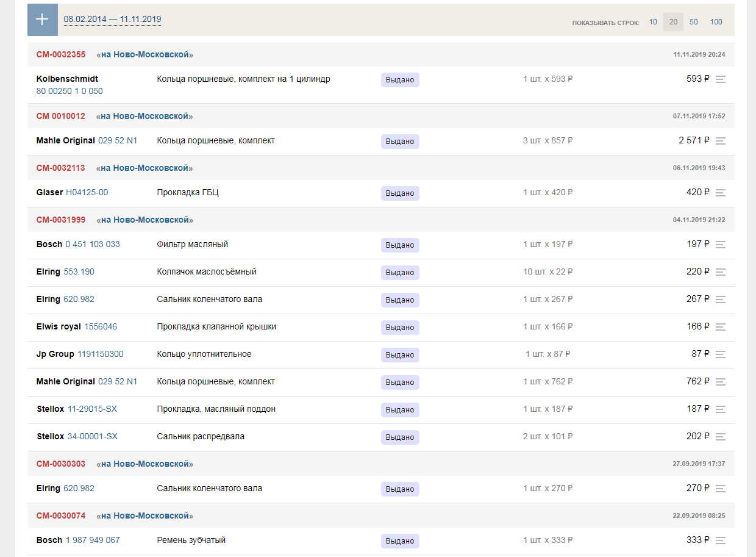Screen dimensions: 756x557
Task: Open part number 553.190
Action: [79, 271]
